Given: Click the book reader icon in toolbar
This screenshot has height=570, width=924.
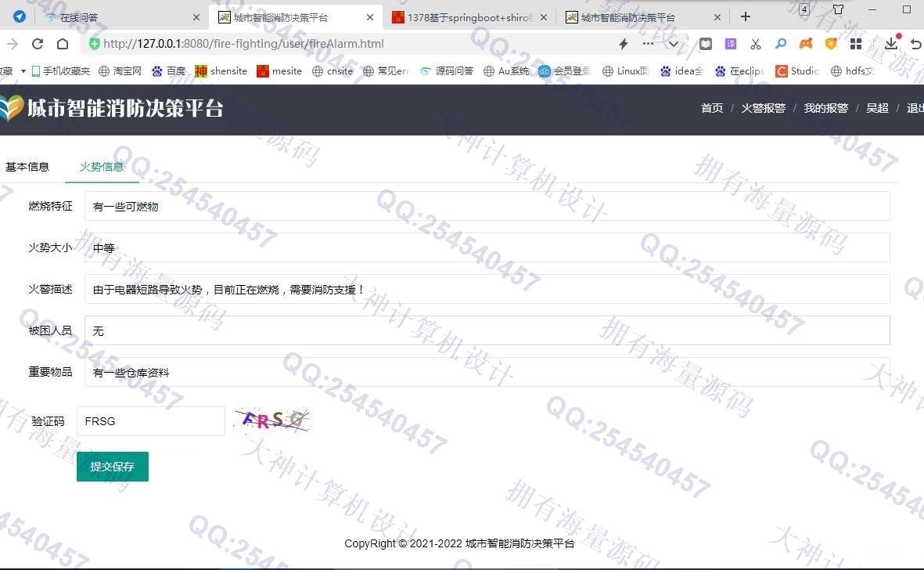Looking at the screenshot, I should (x=706, y=44).
